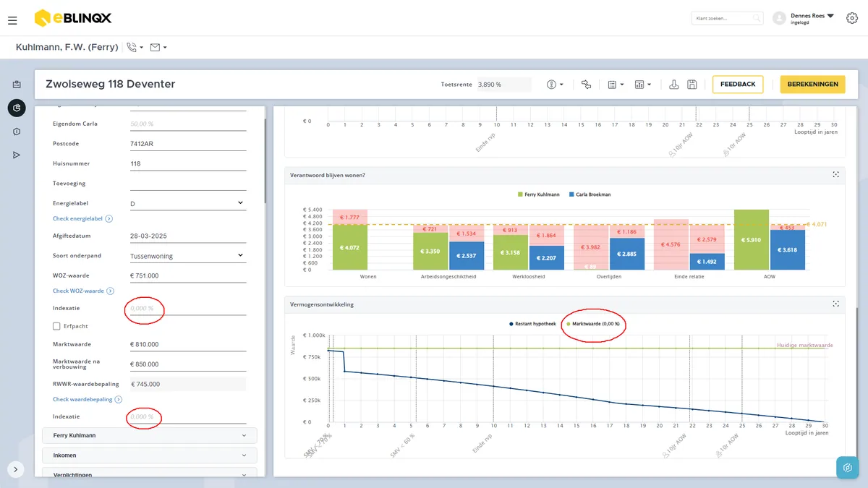The width and height of the screenshot is (868, 488).
Task: Maximize the Verantwoord blijven wonen chart
Action: [835, 175]
